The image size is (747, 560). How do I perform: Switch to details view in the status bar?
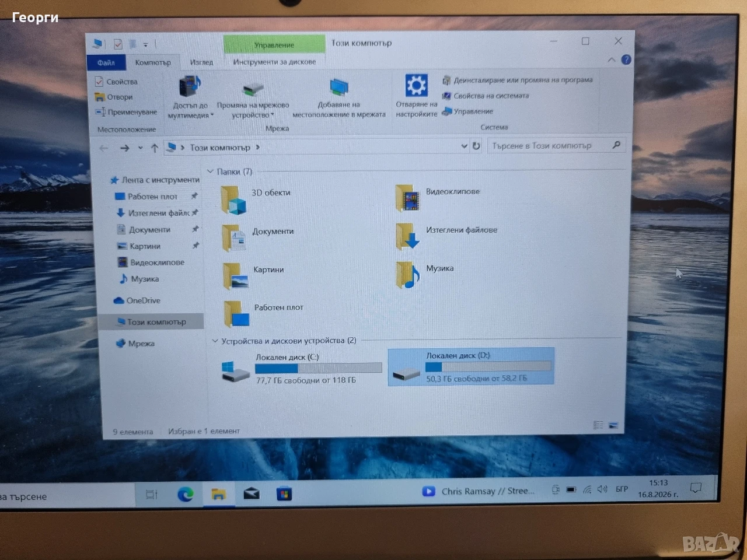pos(598,425)
